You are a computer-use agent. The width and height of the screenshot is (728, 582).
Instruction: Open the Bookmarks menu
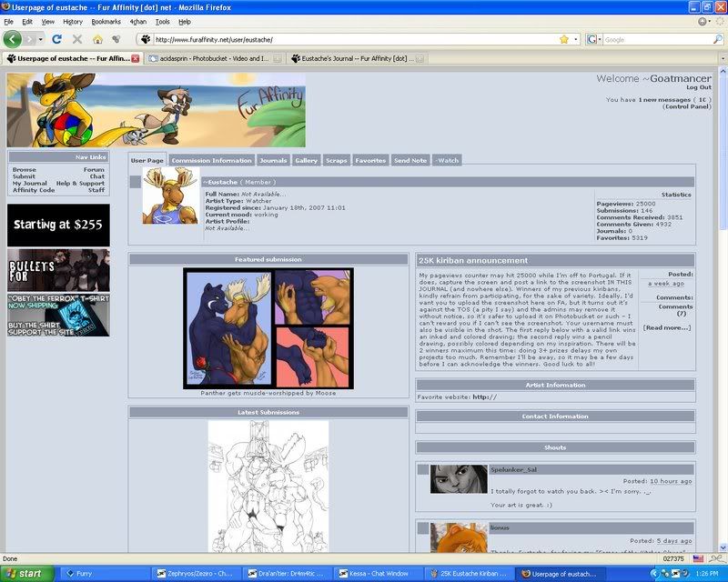(106, 21)
